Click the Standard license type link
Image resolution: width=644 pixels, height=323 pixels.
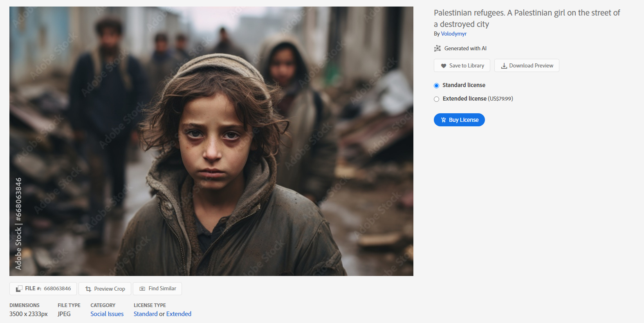(146, 314)
